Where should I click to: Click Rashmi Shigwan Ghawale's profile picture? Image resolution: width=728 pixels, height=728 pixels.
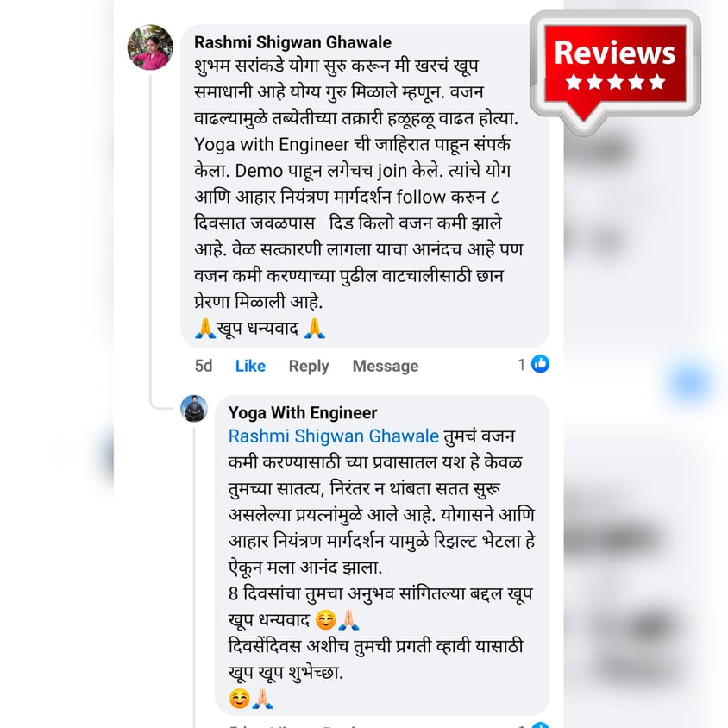[150, 47]
